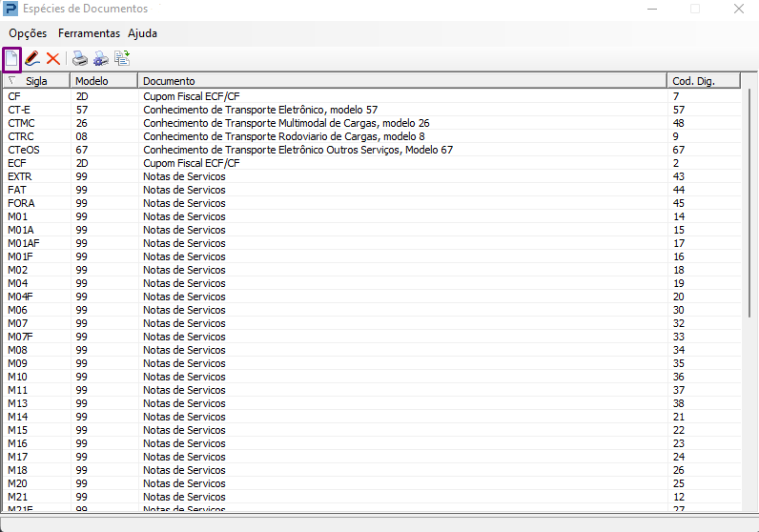Click the vertical scrollbar thumb
This screenshot has height=532, width=759.
[749, 203]
